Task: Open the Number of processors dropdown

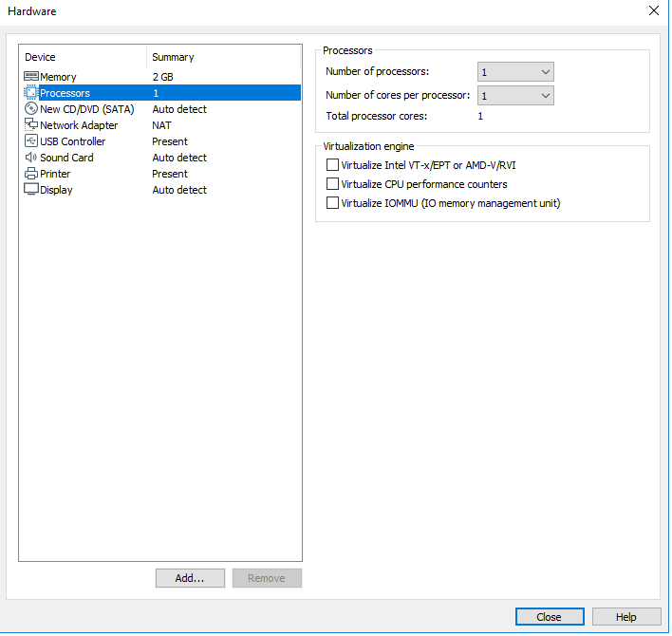Action: point(516,71)
